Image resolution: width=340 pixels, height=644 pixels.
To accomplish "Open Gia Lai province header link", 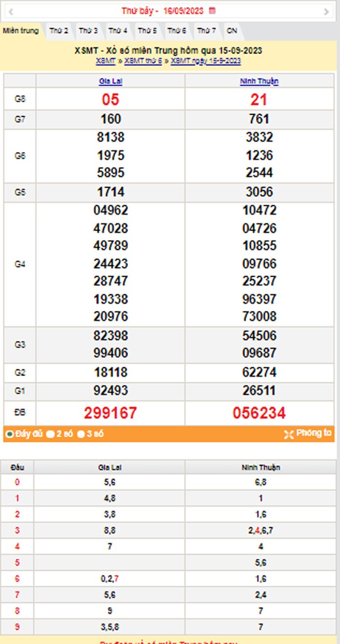I will 111,82.
